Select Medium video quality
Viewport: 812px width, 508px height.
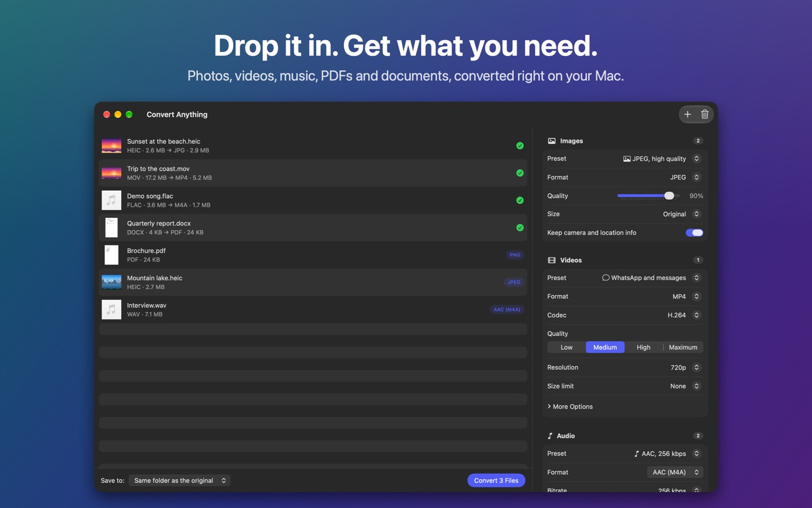pos(605,347)
